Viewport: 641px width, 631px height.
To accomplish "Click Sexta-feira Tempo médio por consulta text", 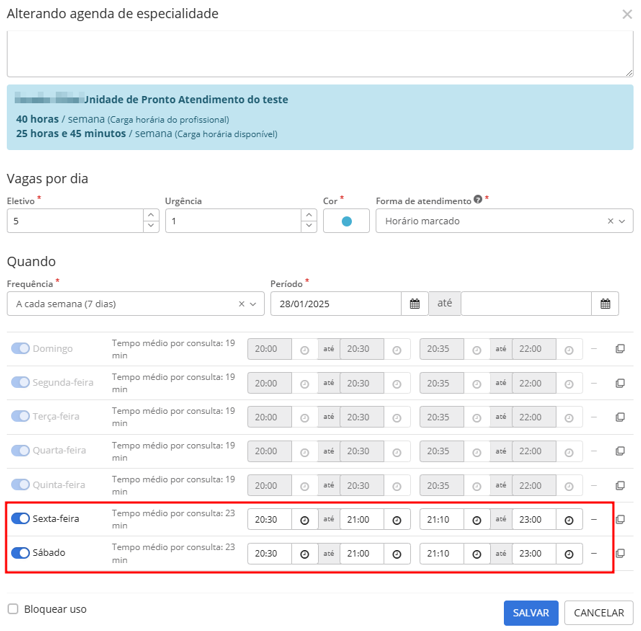I will [173, 519].
